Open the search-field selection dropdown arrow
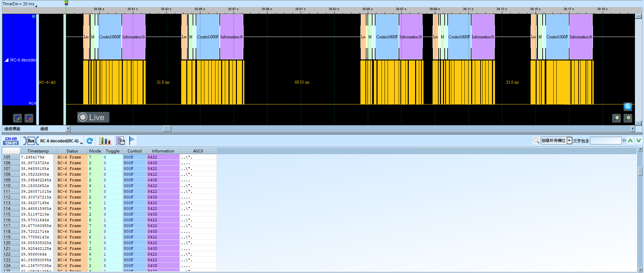The width and height of the screenshot is (644, 273). point(569,141)
